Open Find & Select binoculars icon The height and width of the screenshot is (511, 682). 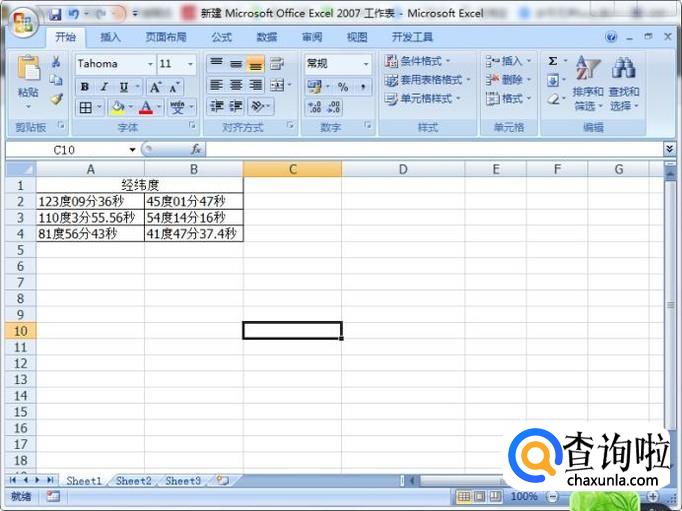coord(624,82)
